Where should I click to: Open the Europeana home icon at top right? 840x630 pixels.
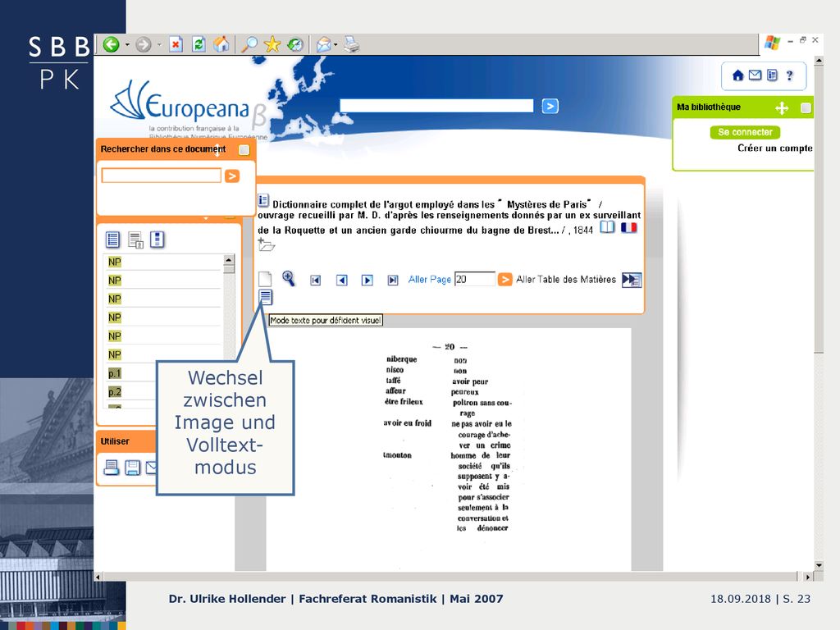tap(737, 75)
